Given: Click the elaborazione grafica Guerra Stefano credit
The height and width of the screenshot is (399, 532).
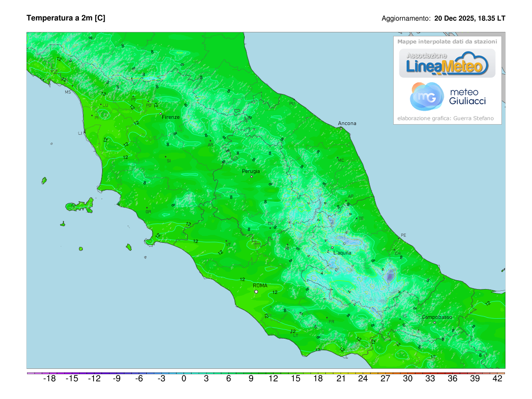Looking at the screenshot, I should (446, 118).
